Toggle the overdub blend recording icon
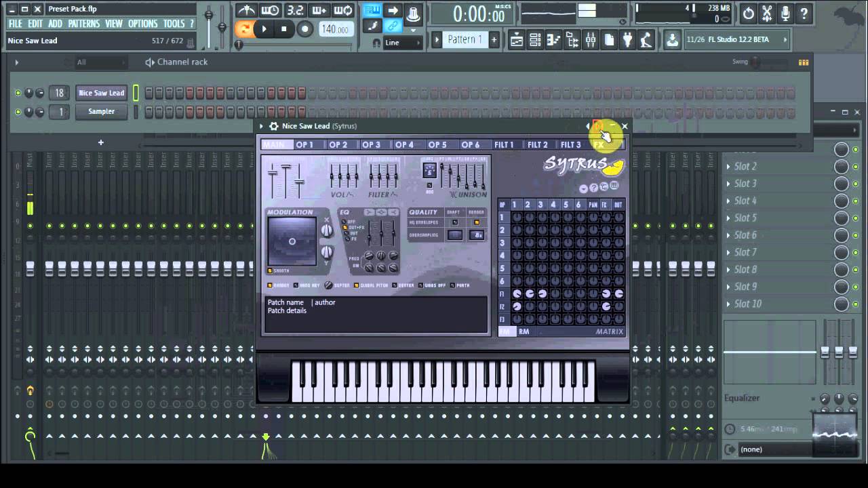This screenshot has height=488, width=868. tap(319, 10)
